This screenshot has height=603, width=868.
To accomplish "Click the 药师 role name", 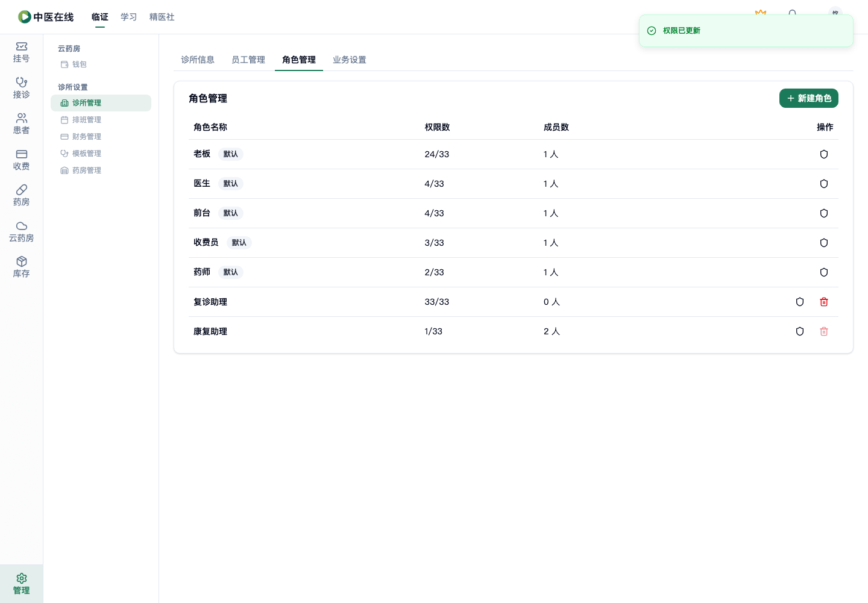I will click(x=202, y=272).
